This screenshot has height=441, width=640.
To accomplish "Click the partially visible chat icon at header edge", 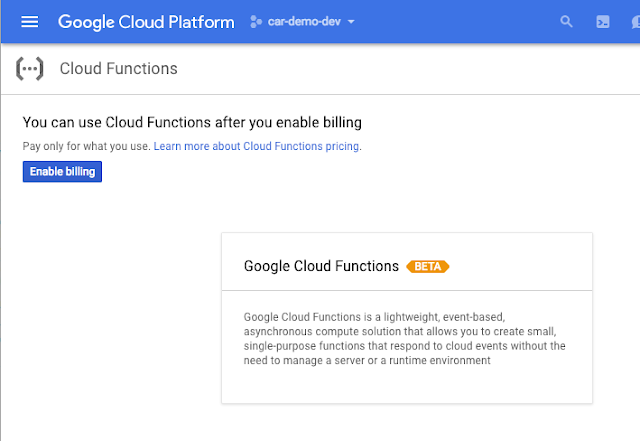I will 636,22.
